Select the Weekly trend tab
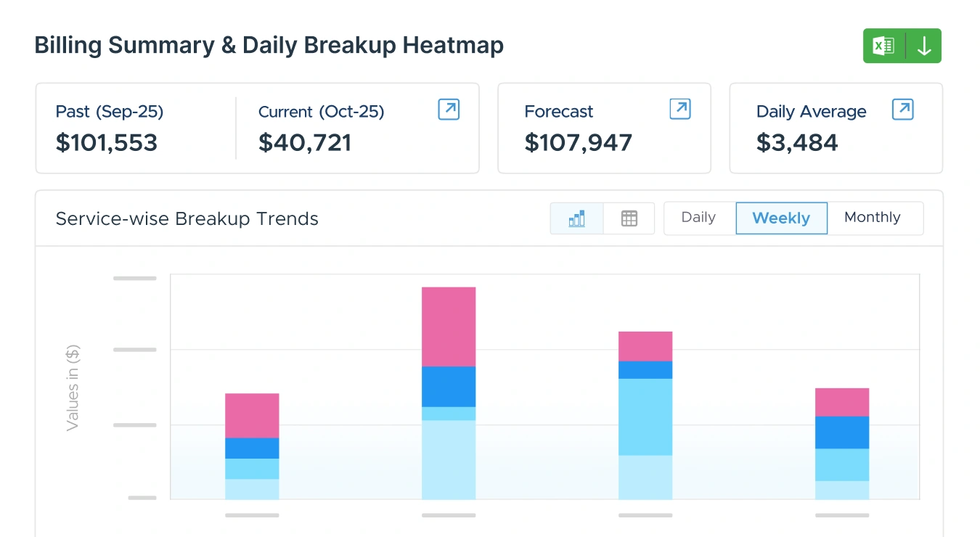 pos(781,218)
